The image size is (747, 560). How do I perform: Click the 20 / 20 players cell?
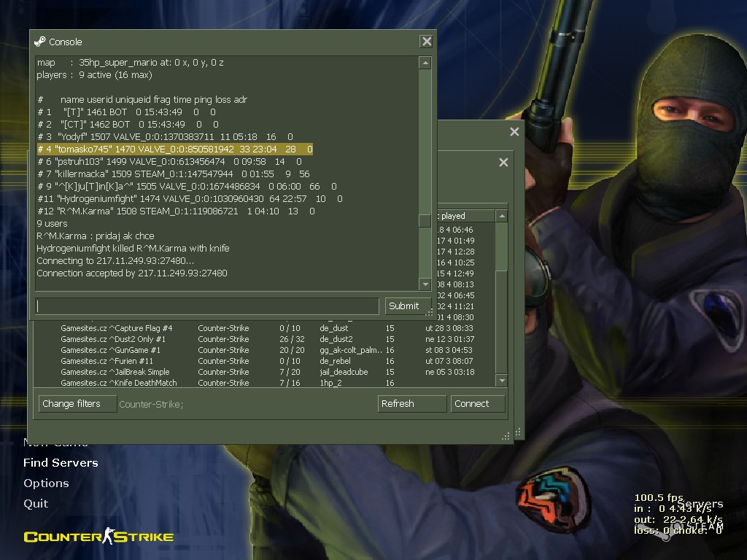(292, 350)
